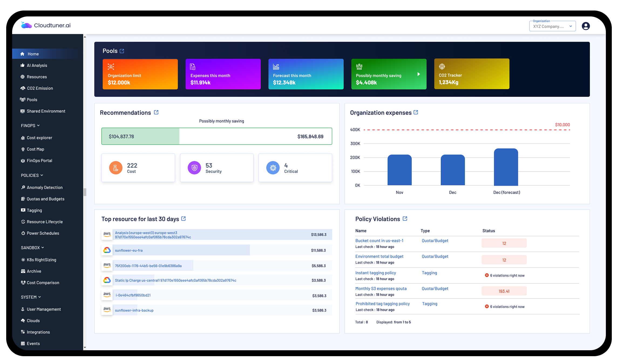This screenshot has width=618, height=364.
Task: Open sunflower-eu-fra resource link
Action: (129, 250)
